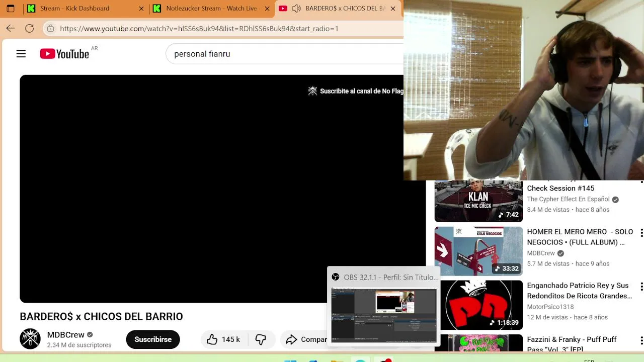Click the 5.7 M de vistas text
644x362 pixels.
tap(548, 263)
